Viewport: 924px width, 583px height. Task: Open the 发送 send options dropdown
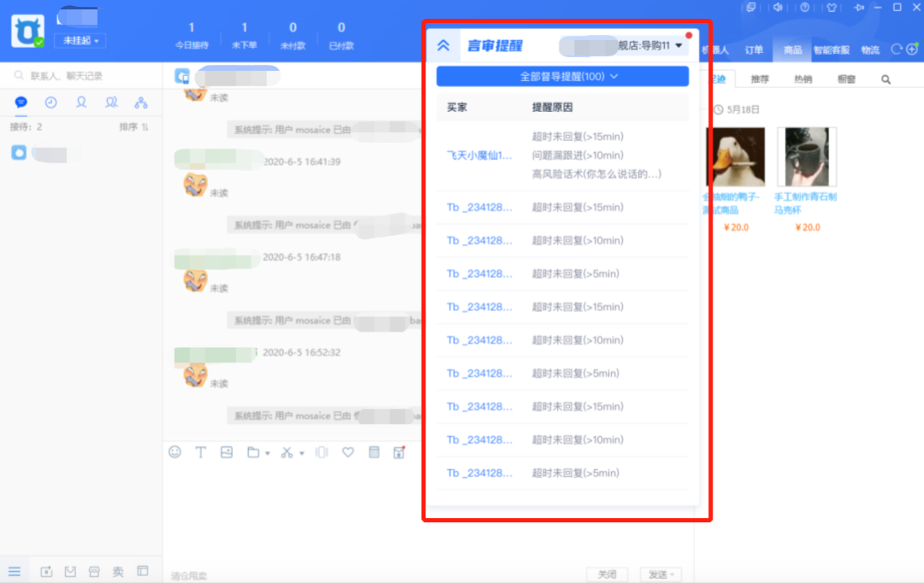(x=672, y=574)
